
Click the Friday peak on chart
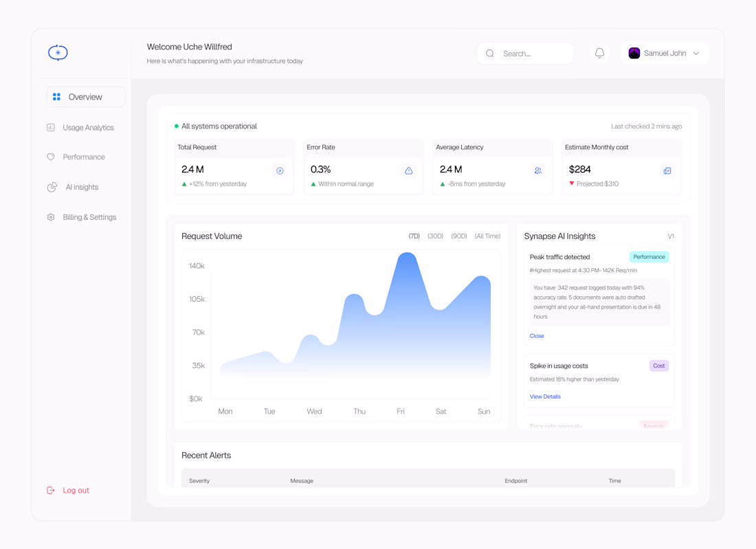click(x=407, y=254)
